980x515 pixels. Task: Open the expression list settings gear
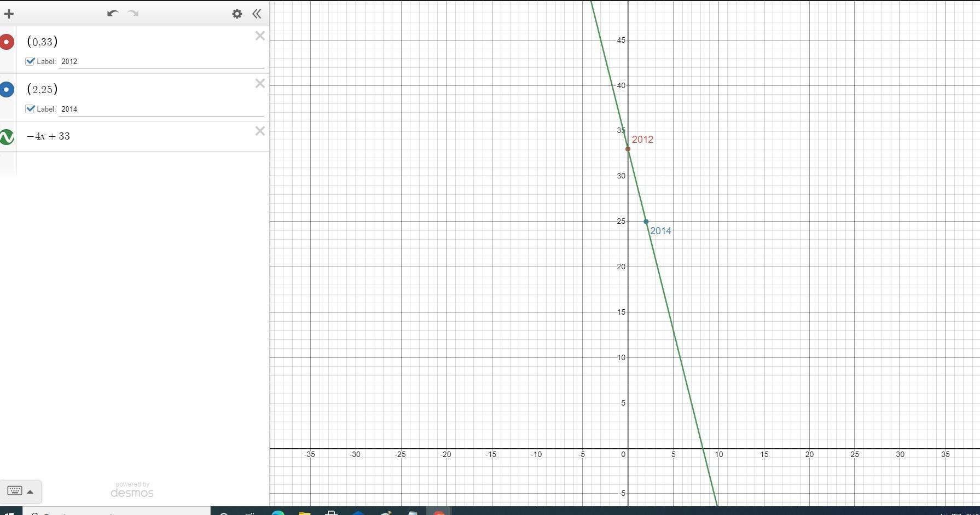click(x=237, y=14)
